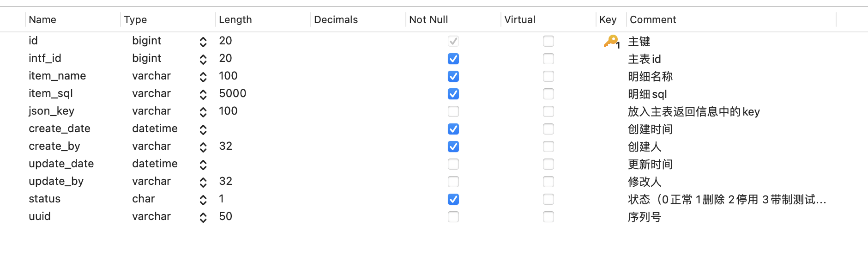This screenshot has height=269, width=868.
Task: Click the json_key comment cell
Action: (694, 112)
